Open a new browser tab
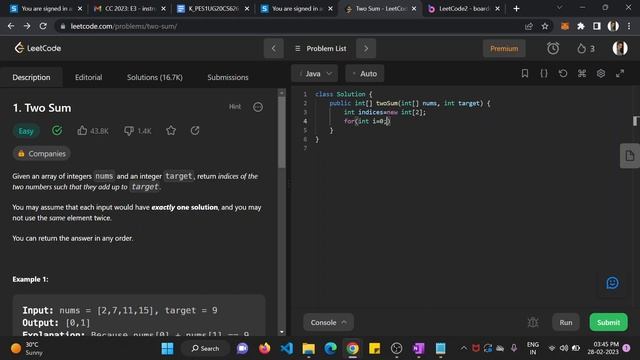This screenshot has width=640, height=360. click(516, 9)
